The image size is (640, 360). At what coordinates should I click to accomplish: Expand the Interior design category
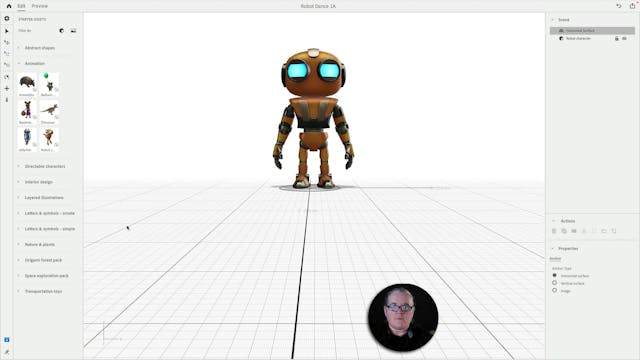tap(39, 182)
